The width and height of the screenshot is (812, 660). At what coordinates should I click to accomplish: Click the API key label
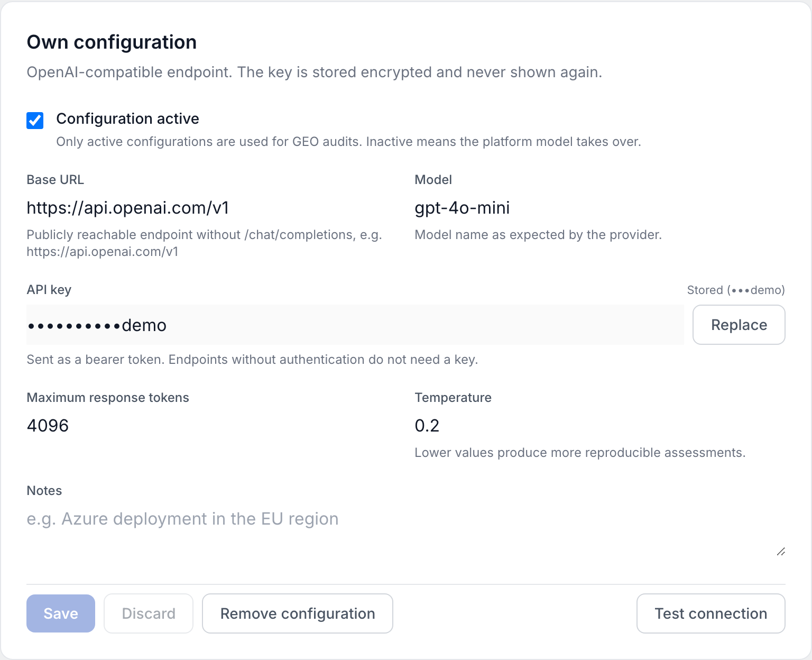click(49, 290)
